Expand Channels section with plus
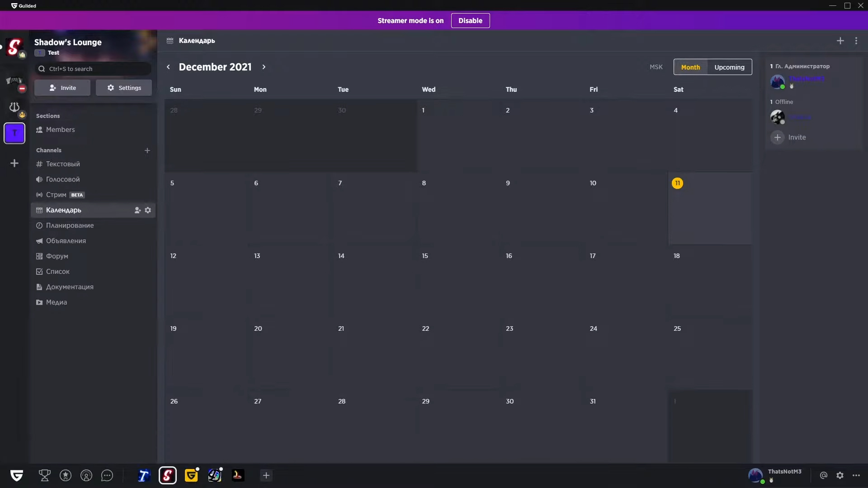 (147, 150)
